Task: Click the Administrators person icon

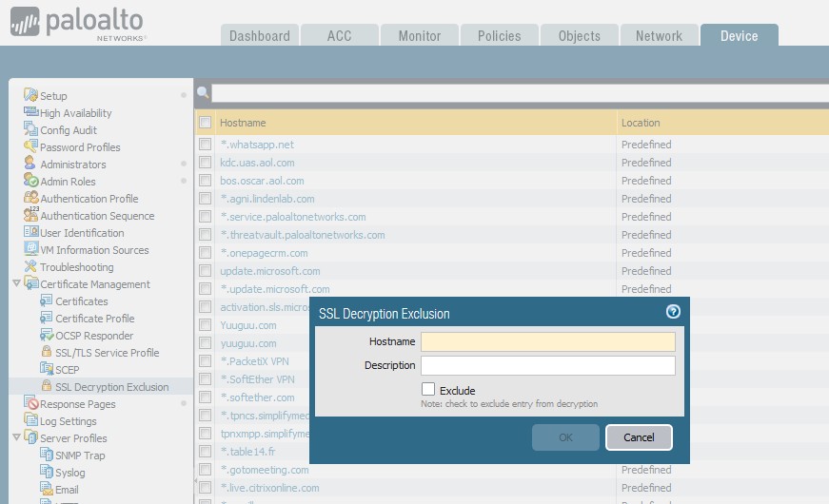Action: click(30, 164)
